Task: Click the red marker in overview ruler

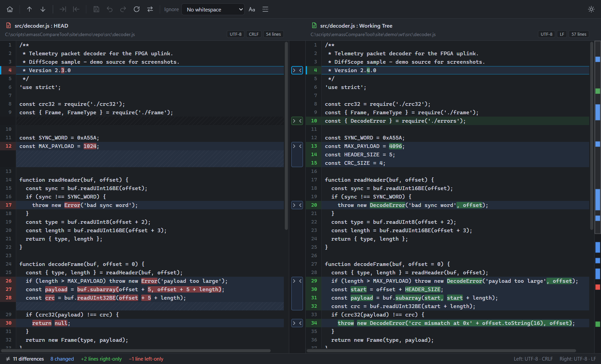Action: [x=598, y=287]
